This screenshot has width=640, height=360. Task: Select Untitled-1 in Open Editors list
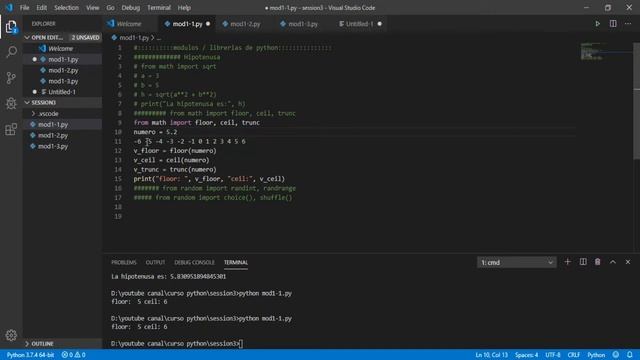[62, 92]
